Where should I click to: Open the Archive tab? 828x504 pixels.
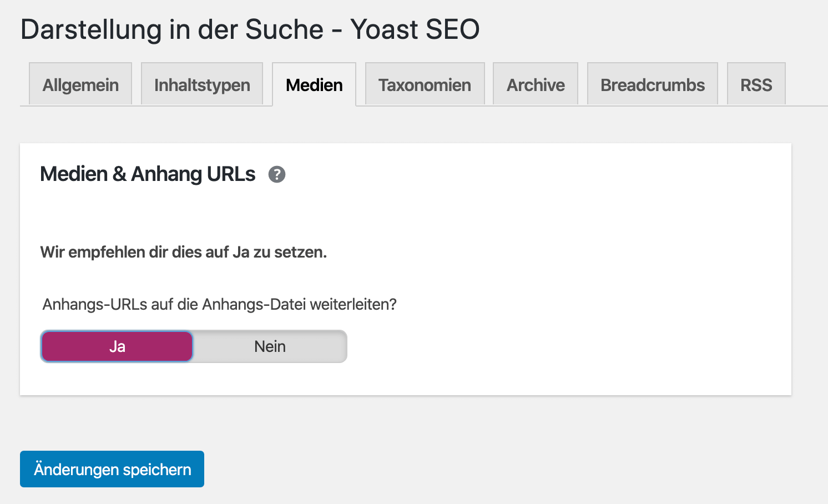pos(536,84)
